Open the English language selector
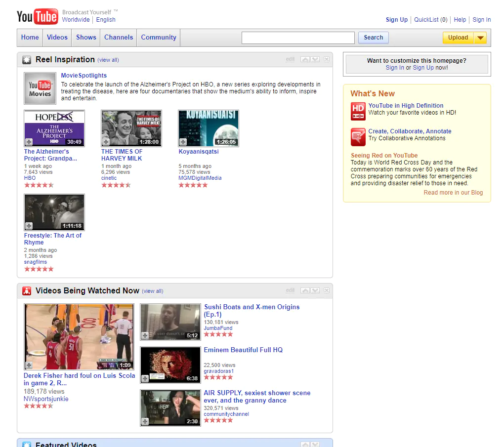Screen dimensions: 504x447 106,20
